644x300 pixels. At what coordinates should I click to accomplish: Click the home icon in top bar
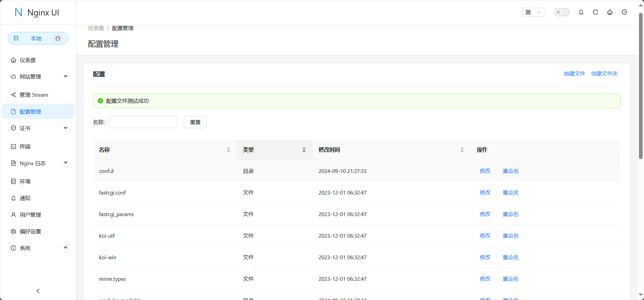click(x=610, y=12)
